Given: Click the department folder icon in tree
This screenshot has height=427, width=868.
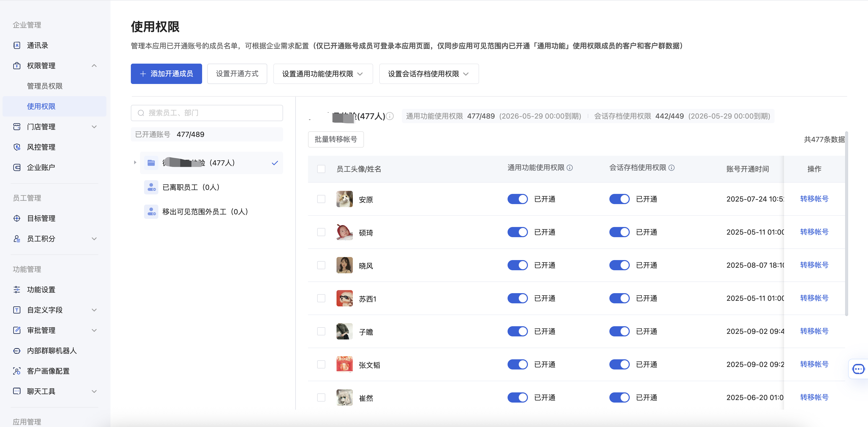Looking at the screenshot, I should (151, 163).
